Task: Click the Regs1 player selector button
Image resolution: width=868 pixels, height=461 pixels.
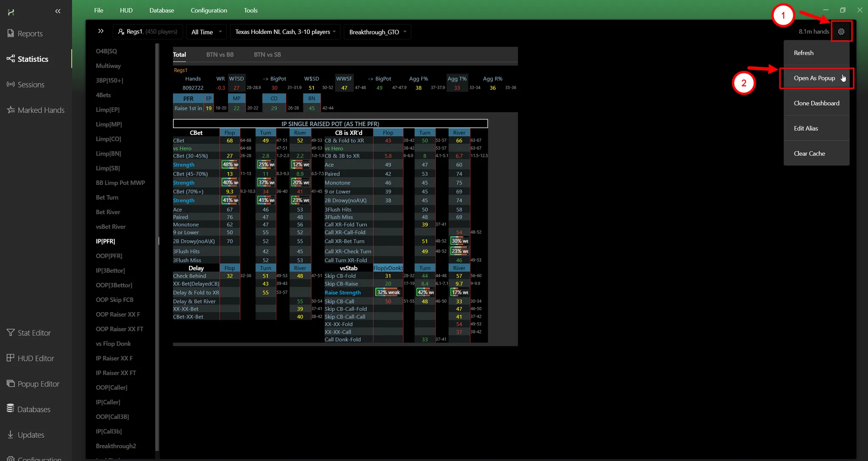Action: 147,32
